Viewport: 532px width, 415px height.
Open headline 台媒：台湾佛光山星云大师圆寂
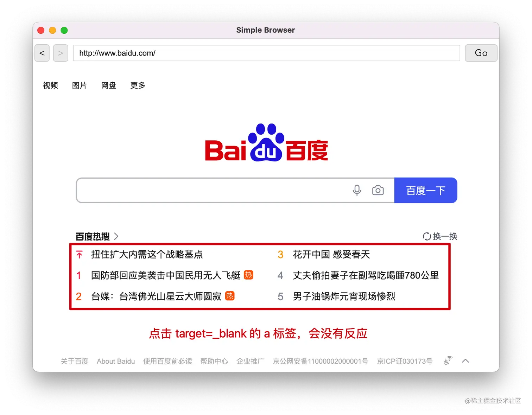tap(156, 296)
